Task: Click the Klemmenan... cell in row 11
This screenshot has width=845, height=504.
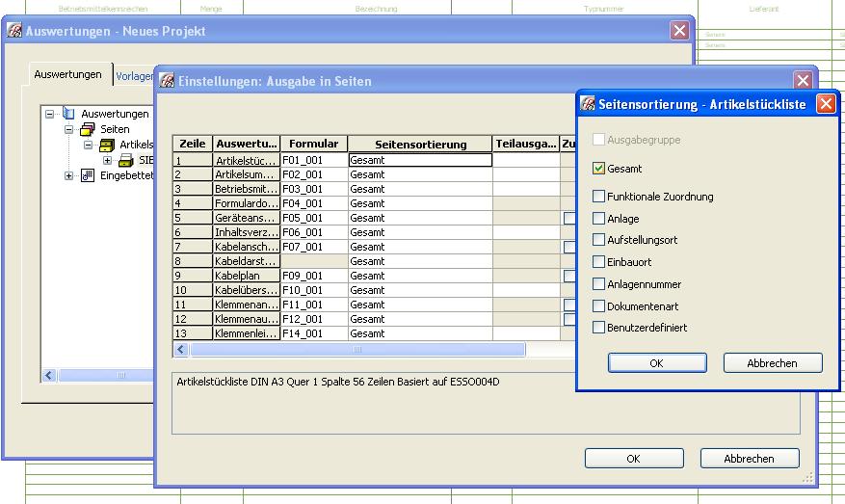Action: (247, 305)
